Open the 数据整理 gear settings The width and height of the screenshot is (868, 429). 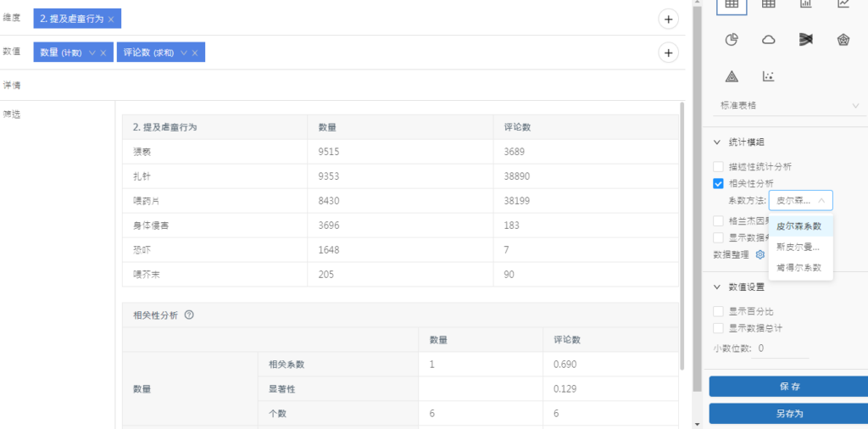tap(760, 254)
